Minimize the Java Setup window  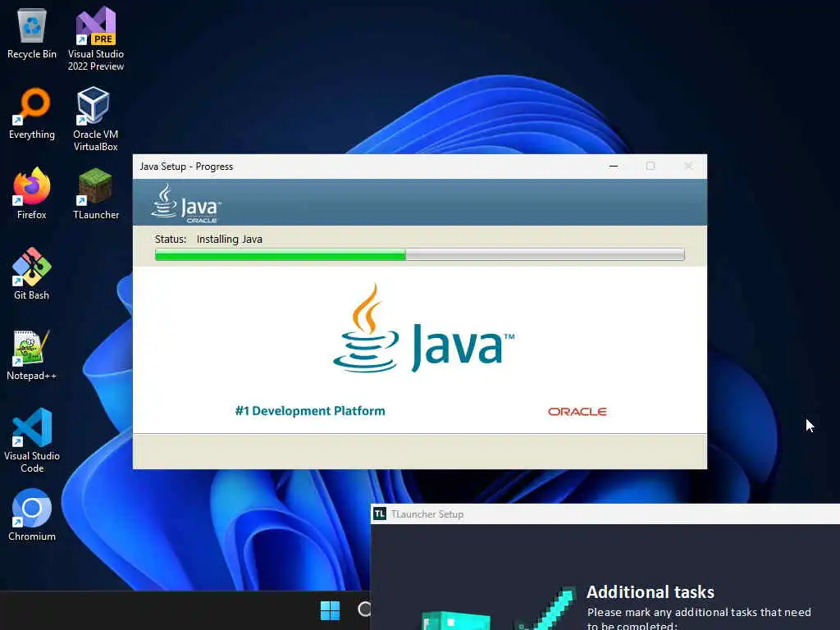(x=614, y=166)
